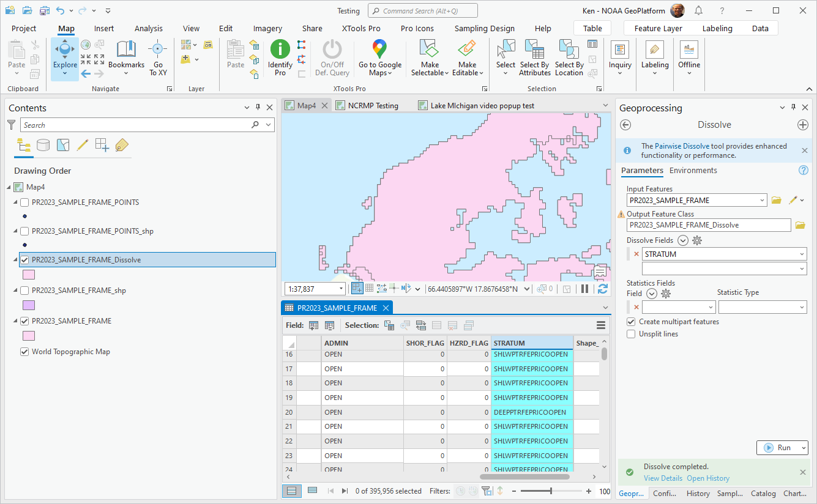Open the Input Features dropdown
817x504 pixels.
pos(761,200)
